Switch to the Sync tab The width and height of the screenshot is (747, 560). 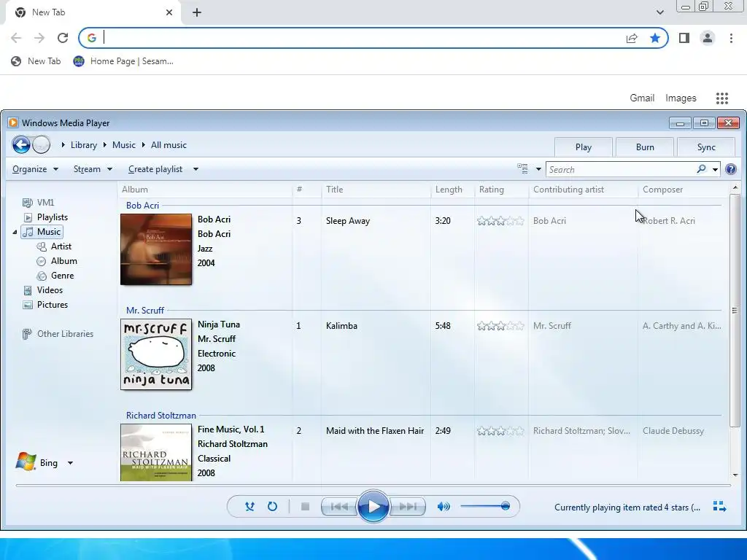706,147
